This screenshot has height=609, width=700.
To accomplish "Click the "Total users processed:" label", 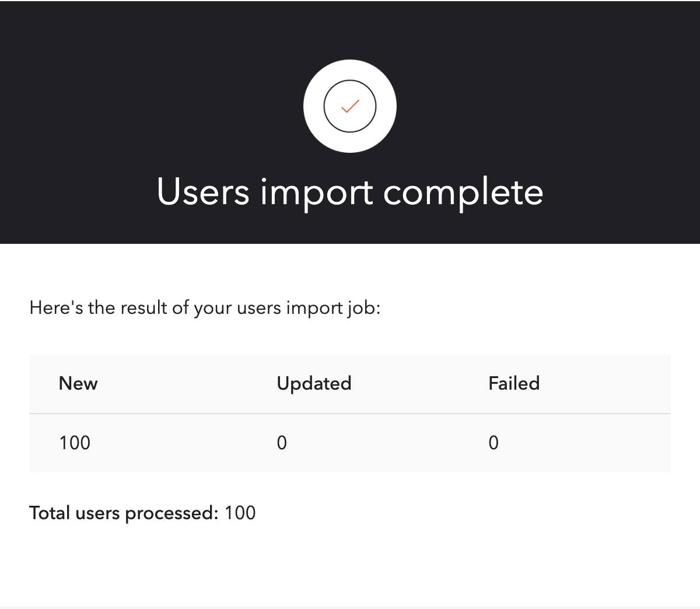I will pyautogui.click(x=124, y=513).
